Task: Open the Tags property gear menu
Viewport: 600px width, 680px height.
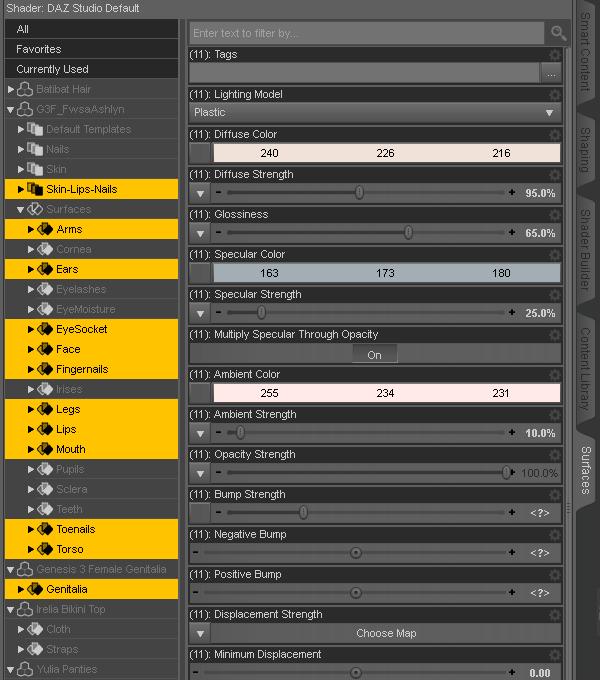Action: tap(554, 55)
